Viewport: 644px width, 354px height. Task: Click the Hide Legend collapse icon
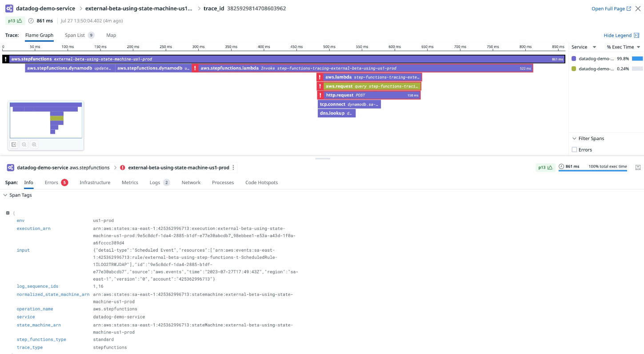coord(636,36)
